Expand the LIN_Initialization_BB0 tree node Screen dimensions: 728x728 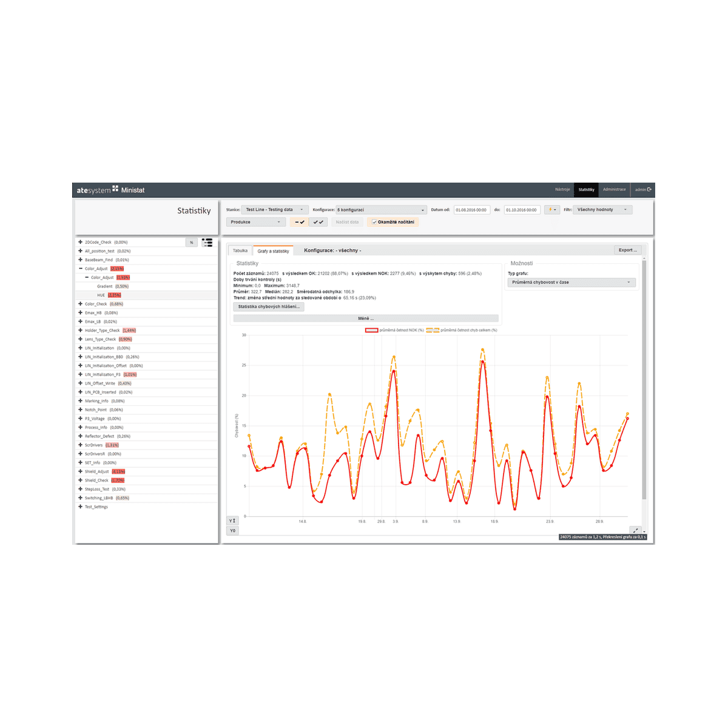point(80,357)
